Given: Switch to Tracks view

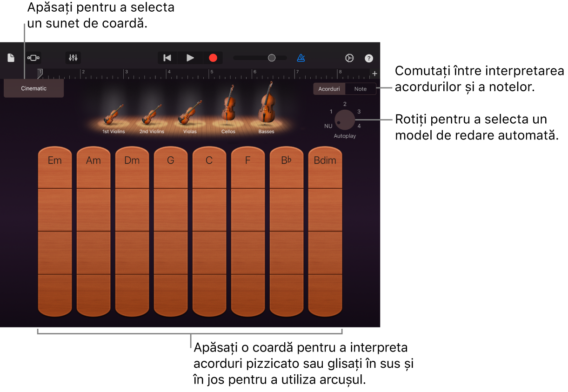Looking at the screenshot, I should click(x=33, y=58).
